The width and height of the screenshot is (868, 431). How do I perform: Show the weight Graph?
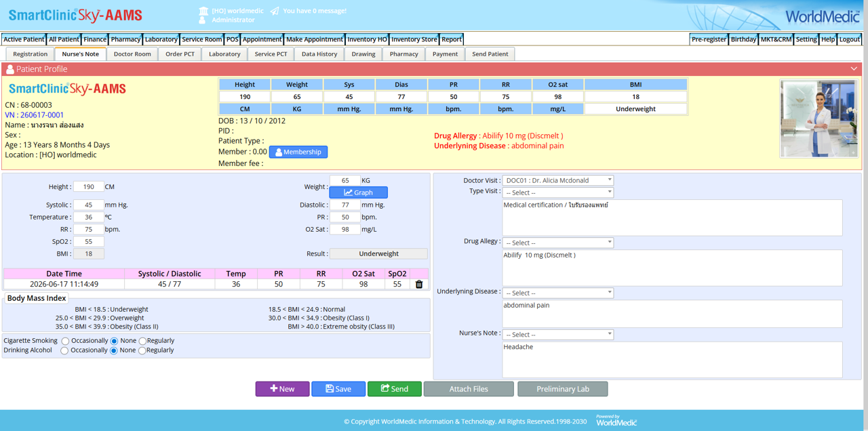pyautogui.click(x=358, y=192)
